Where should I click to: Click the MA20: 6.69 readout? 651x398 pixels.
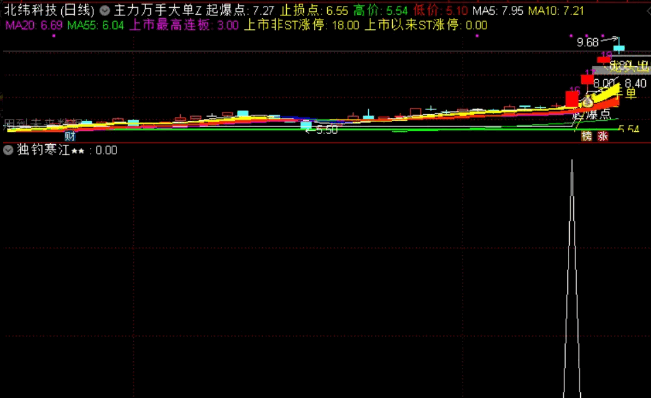(x=34, y=25)
